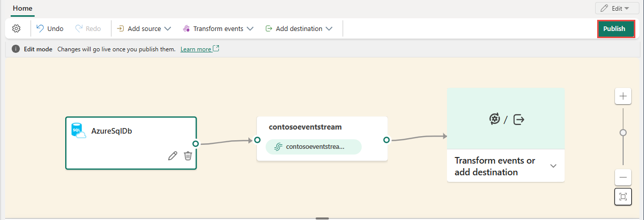Click the zoom out minus button
644x220 pixels.
pyautogui.click(x=623, y=177)
